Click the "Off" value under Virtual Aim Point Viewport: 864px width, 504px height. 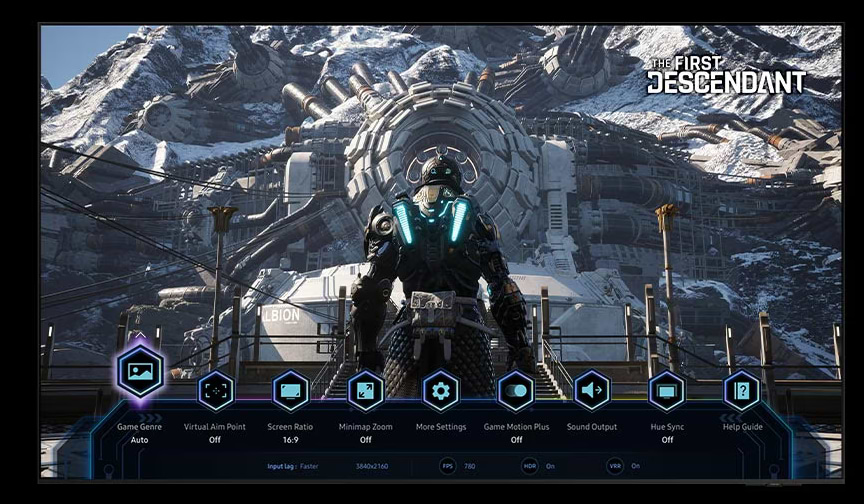[x=215, y=440]
